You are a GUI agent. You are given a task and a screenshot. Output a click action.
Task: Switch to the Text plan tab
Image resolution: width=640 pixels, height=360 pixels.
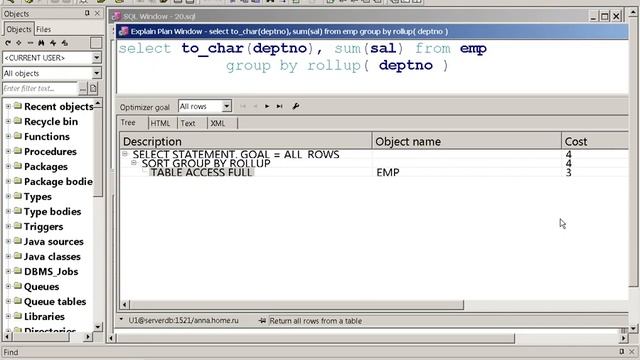click(x=188, y=123)
